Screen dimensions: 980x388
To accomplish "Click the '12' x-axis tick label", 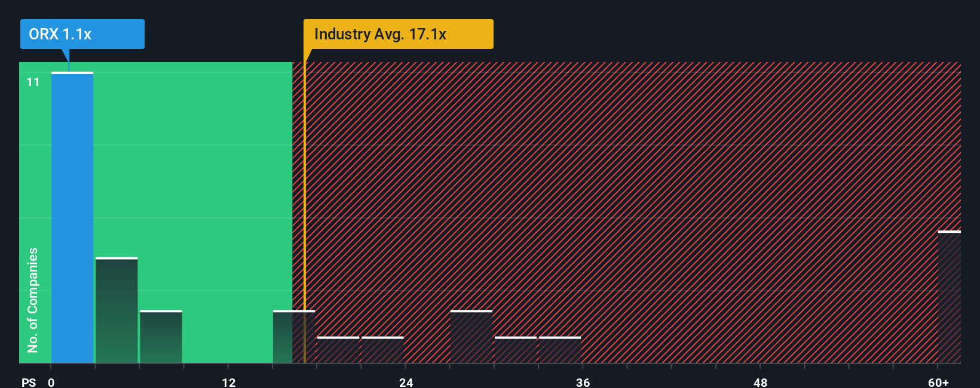I will (x=229, y=383).
